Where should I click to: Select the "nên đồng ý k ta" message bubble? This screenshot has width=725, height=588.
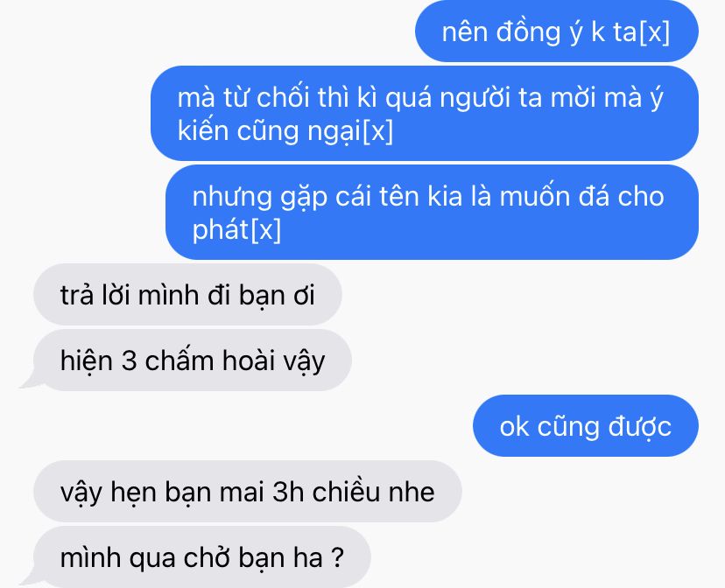coord(557,31)
